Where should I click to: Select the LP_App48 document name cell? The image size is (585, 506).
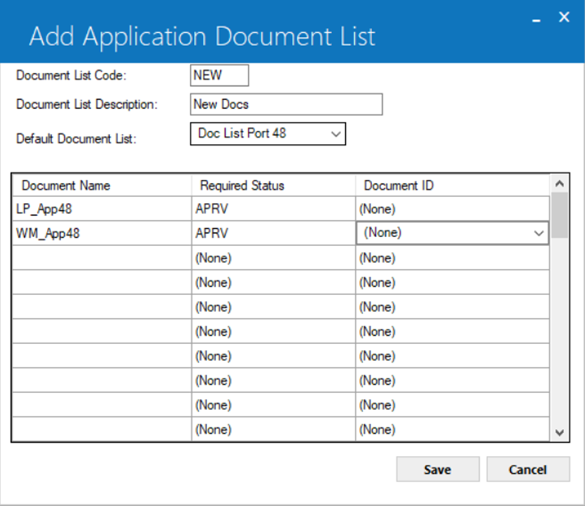pyautogui.click(x=102, y=209)
